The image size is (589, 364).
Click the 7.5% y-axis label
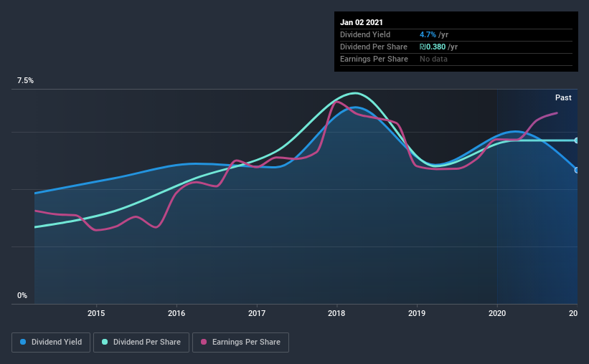(25, 81)
